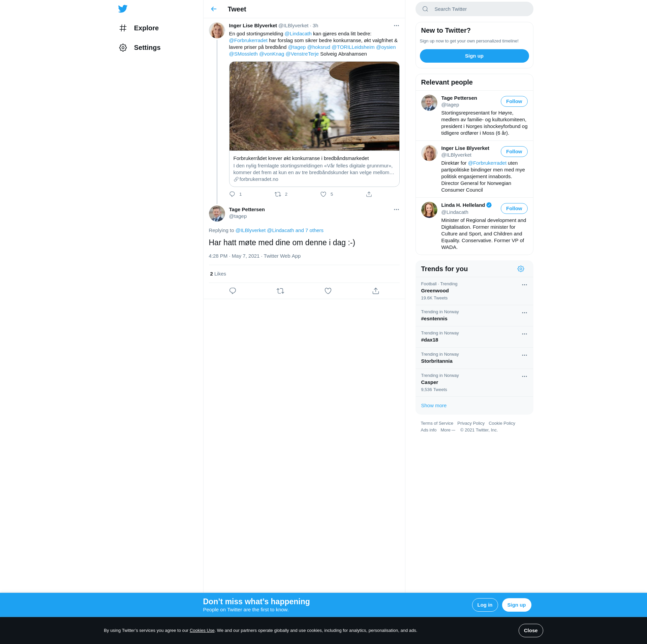Click the @Forbrukerradet mention in the tweet
This screenshot has width=647, height=644.
[248, 40]
